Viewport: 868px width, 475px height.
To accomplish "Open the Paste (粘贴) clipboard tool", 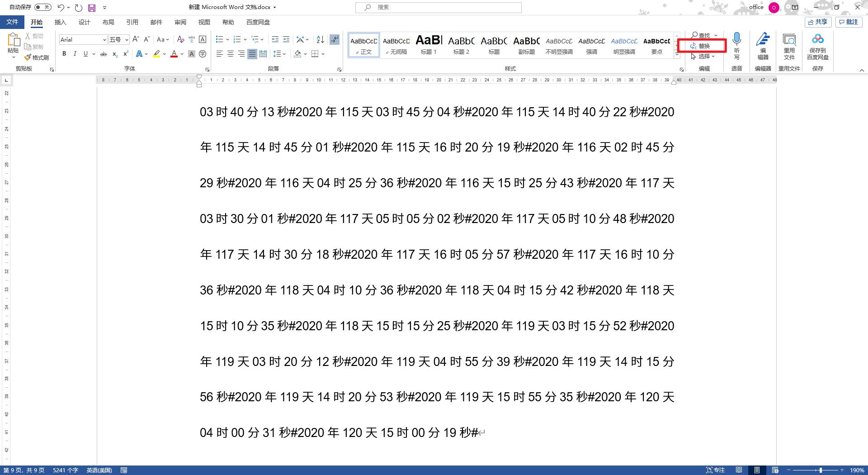I will [x=13, y=45].
